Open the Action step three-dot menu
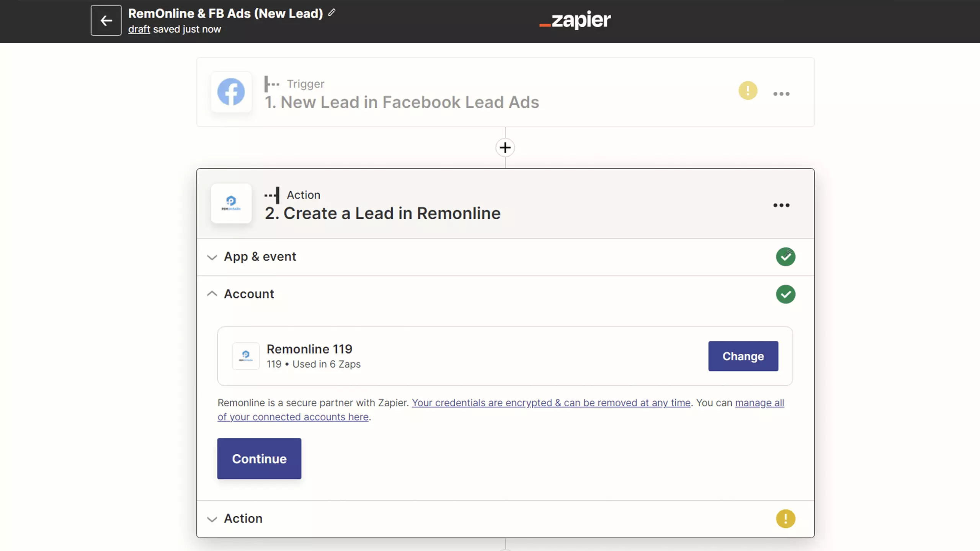The width and height of the screenshot is (980, 551). click(x=781, y=205)
